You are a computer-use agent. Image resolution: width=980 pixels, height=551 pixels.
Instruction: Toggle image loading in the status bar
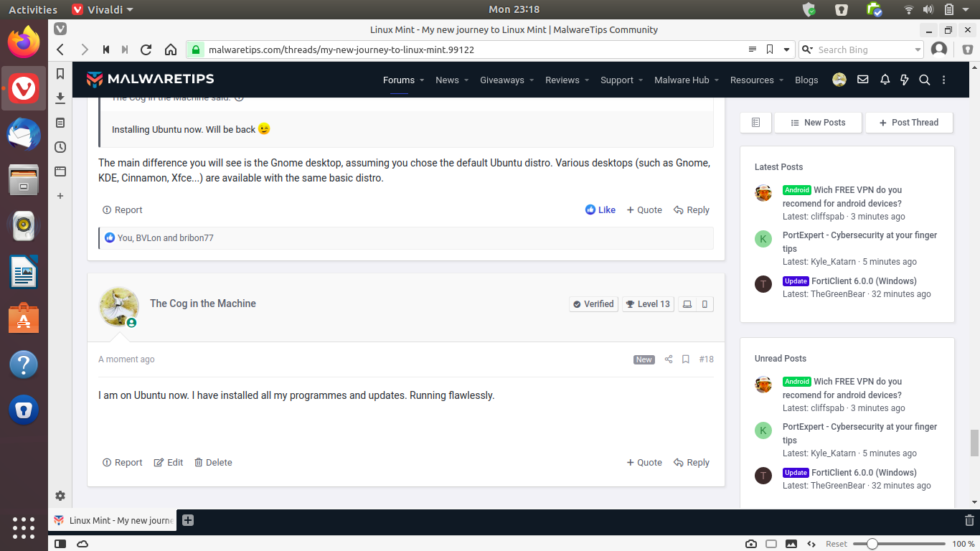pos(791,544)
